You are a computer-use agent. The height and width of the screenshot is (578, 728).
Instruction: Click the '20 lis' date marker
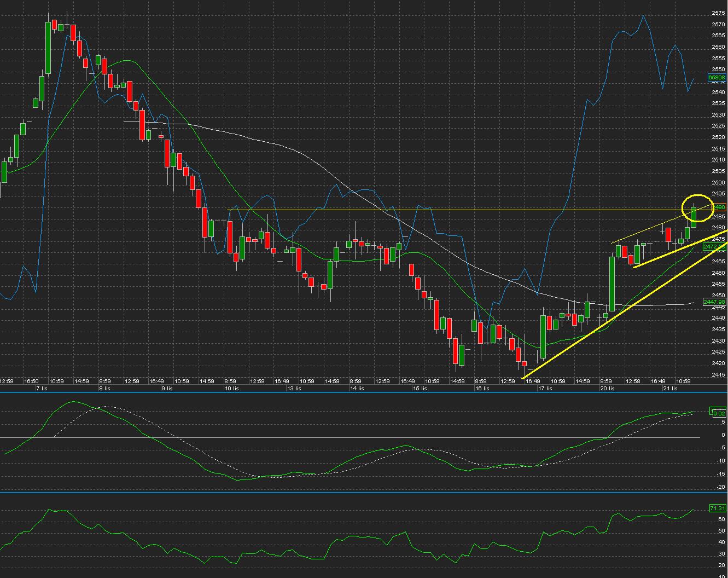pyautogui.click(x=607, y=388)
